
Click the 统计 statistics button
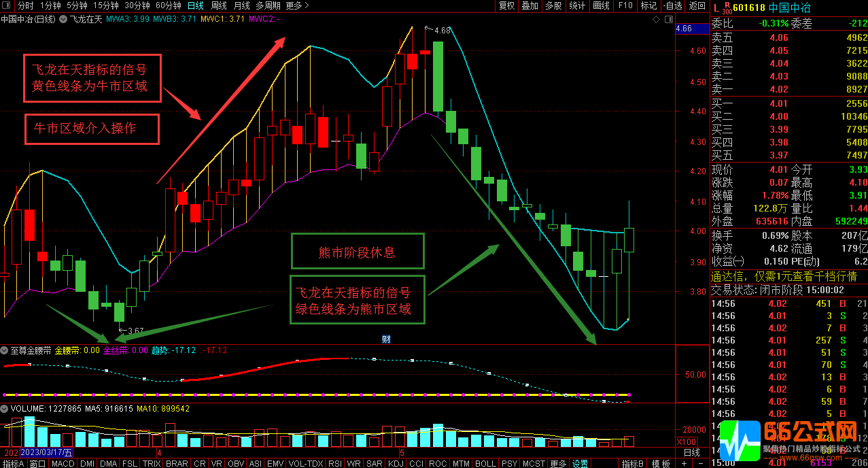pos(577,5)
